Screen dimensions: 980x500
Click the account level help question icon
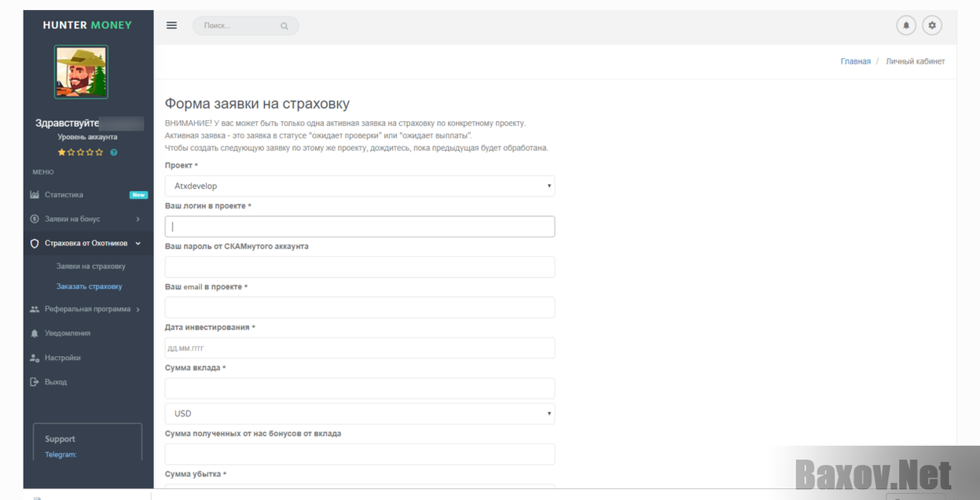(x=114, y=153)
